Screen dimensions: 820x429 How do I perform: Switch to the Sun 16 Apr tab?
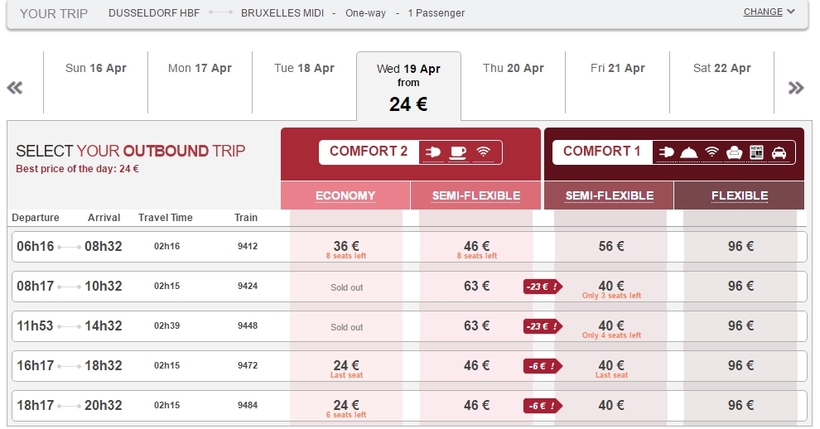(x=96, y=69)
